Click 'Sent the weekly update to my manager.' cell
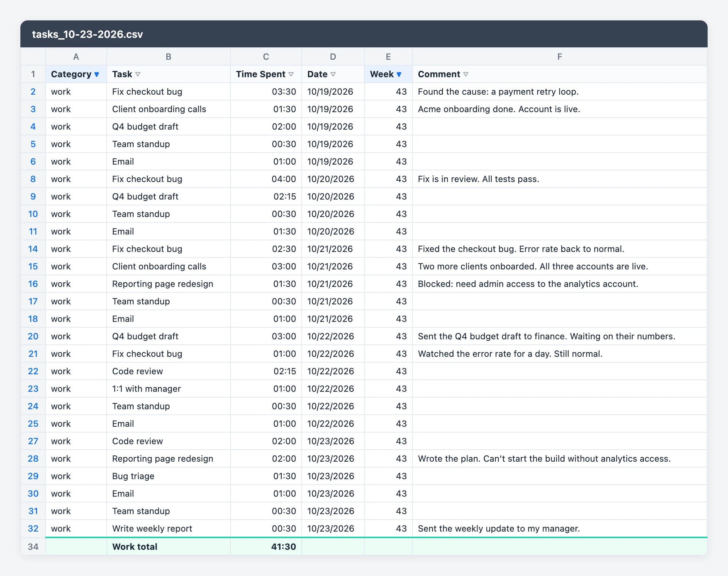Image resolution: width=728 pixels, height=576 pixels. point(560,529)
